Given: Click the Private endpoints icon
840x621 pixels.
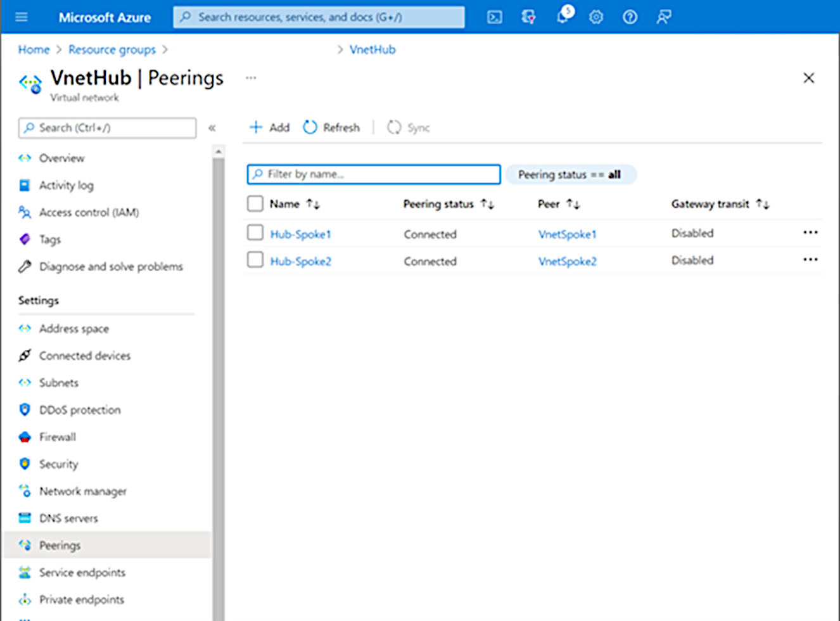Looking at the screenshot, I should pos(25,599).
